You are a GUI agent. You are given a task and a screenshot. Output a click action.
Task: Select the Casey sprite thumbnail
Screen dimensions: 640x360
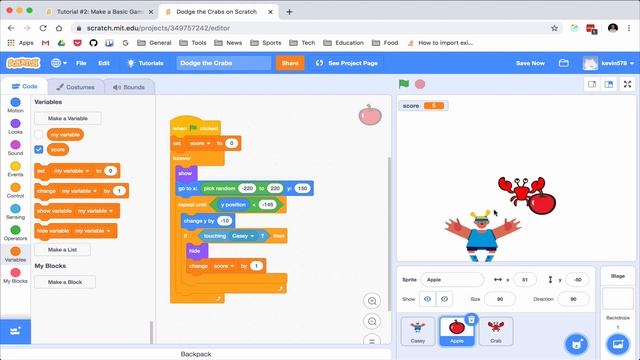(x=418, y=331)
